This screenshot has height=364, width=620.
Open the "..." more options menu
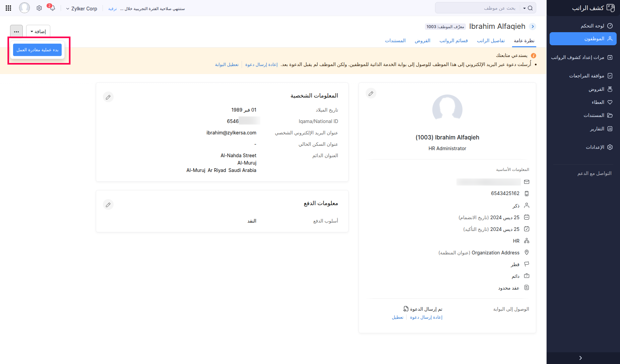tap(16, 31)
